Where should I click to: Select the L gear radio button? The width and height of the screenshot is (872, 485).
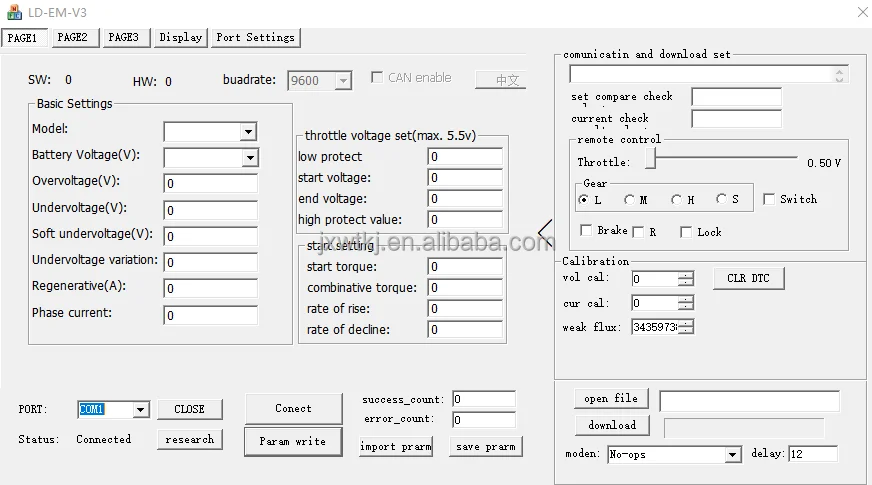pos(583,199)
